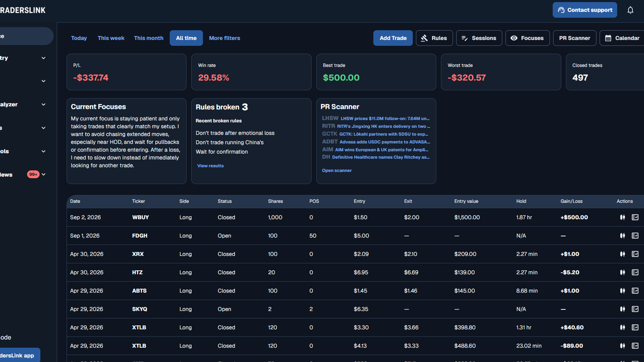Expand the sidebar news section with 99+ badge
The height and width of the screenshot is (362, 644).
click(x=43, y=174)
